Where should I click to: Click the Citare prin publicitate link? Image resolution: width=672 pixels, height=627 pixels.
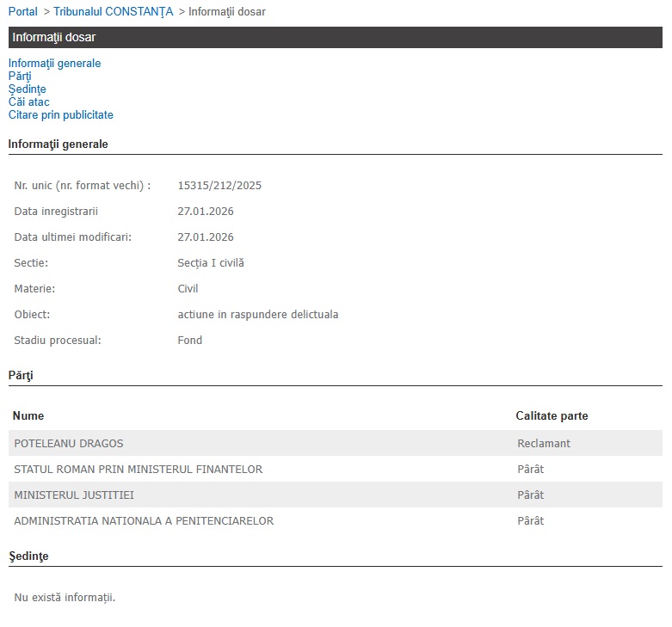[x=60, y=115]
